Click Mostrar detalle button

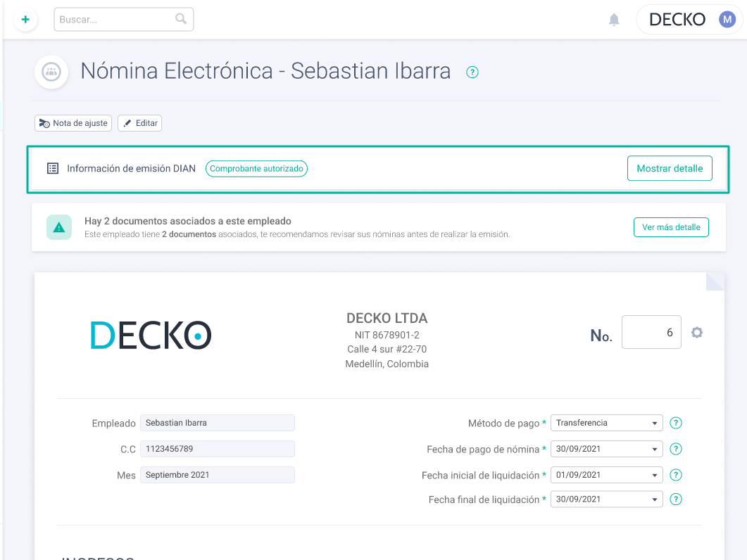670,169
